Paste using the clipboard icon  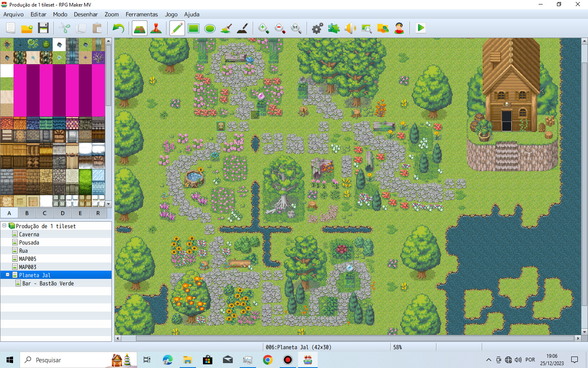97,28
